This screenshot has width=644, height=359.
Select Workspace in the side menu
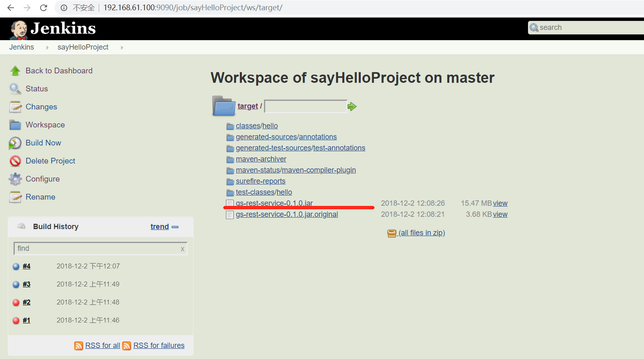point(45,125)
